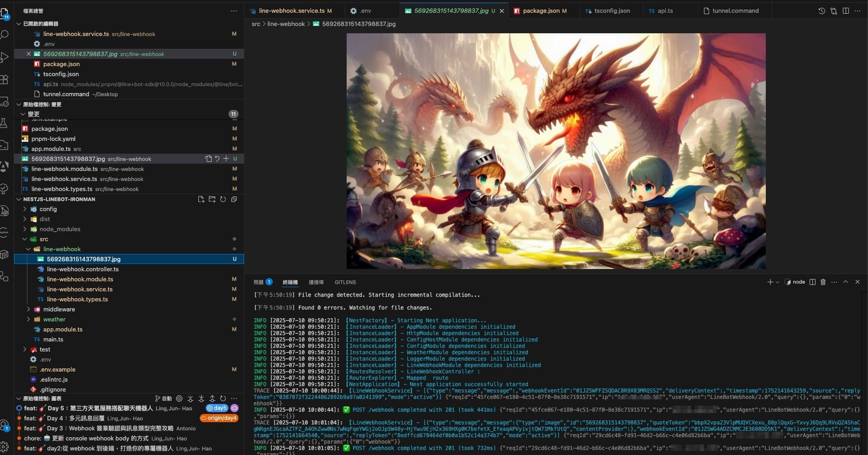Stage changes for 569268315143798837.jpg with plus
The image size is (868, 455).
click(226, 159)
